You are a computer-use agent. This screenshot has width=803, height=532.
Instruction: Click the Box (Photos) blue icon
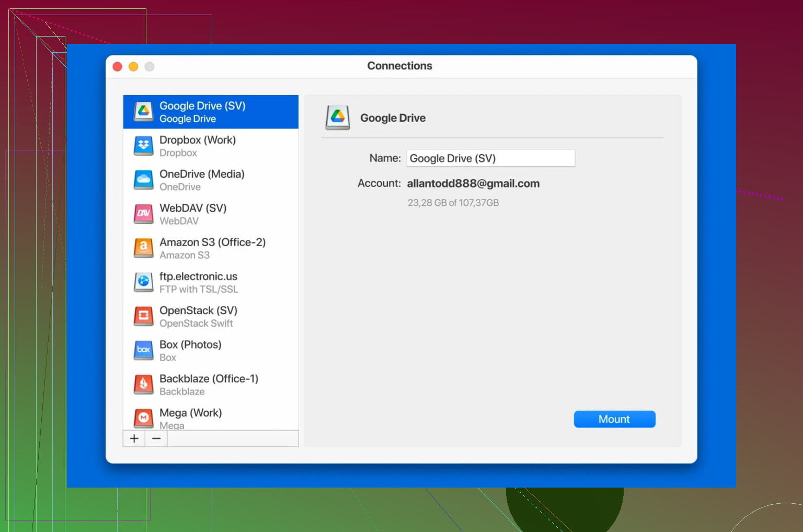143,350
